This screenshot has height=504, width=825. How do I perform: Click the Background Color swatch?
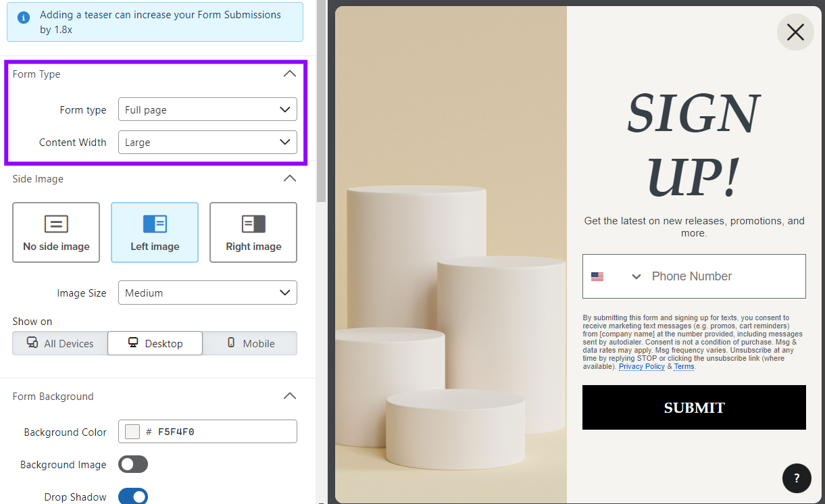coord(132,431)
